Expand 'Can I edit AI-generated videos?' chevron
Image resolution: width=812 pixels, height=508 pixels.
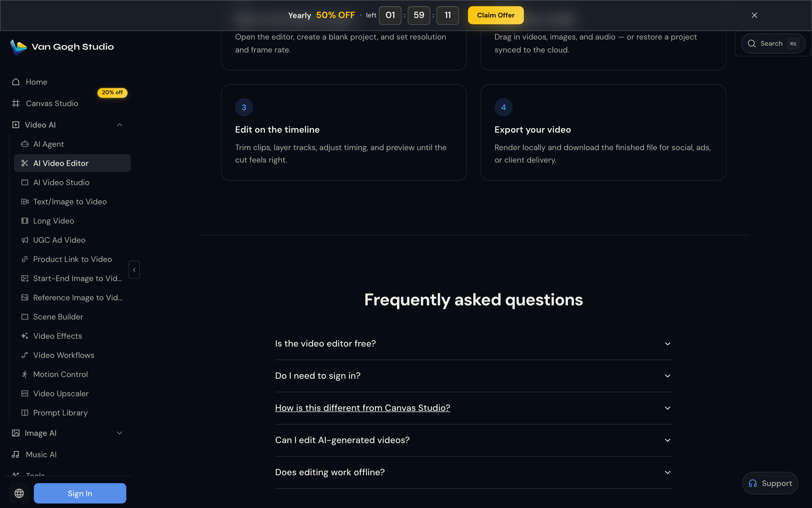click(667, 440)
